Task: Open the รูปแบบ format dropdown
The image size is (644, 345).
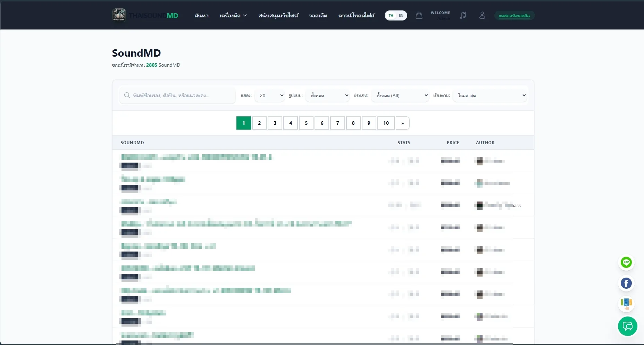Action: point(327,95)
